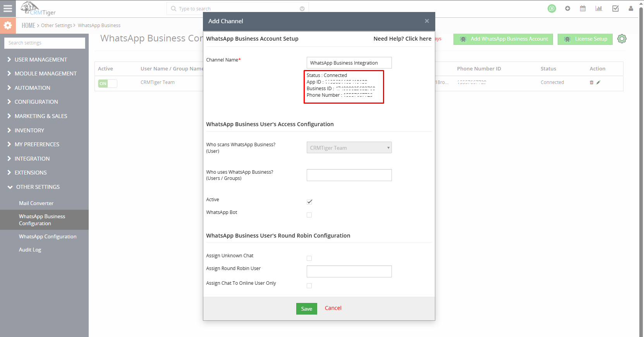Click the CRMTiger logo

click(x=38, y=9)
